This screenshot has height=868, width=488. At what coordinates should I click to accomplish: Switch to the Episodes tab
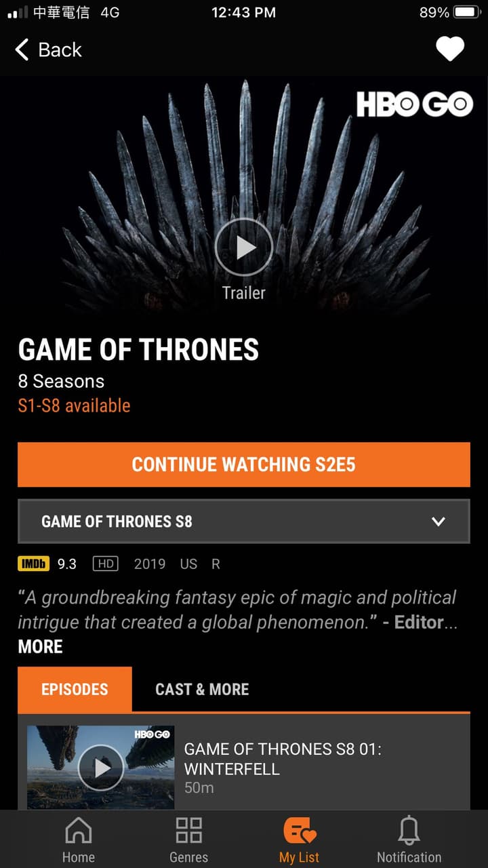click(75, 689)
